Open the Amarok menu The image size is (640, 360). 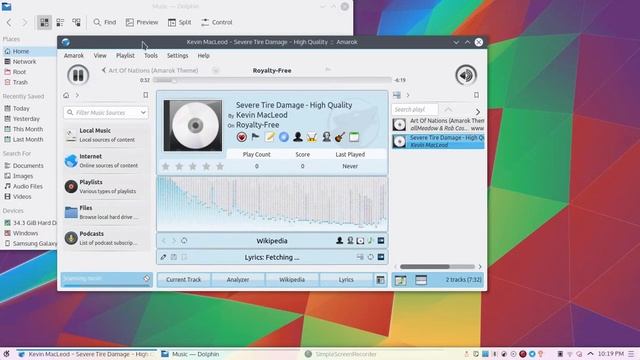[x=74, y=56]
